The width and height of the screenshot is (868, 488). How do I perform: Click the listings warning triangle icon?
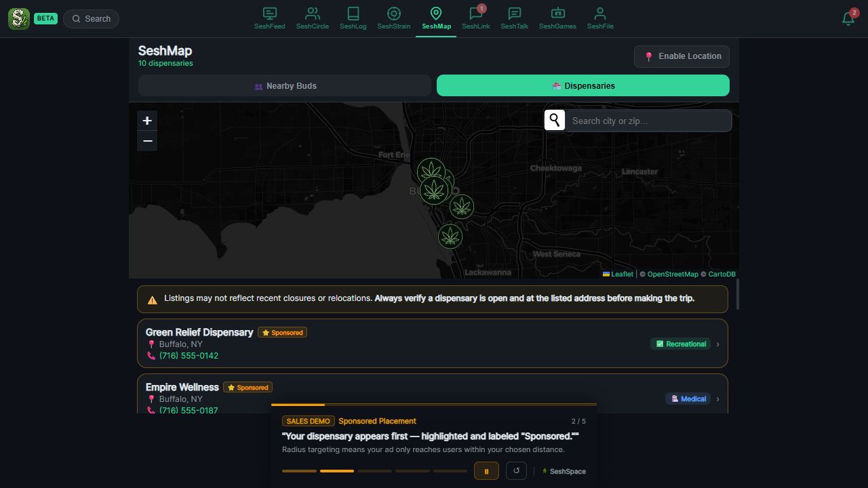(x=152, y=299)
